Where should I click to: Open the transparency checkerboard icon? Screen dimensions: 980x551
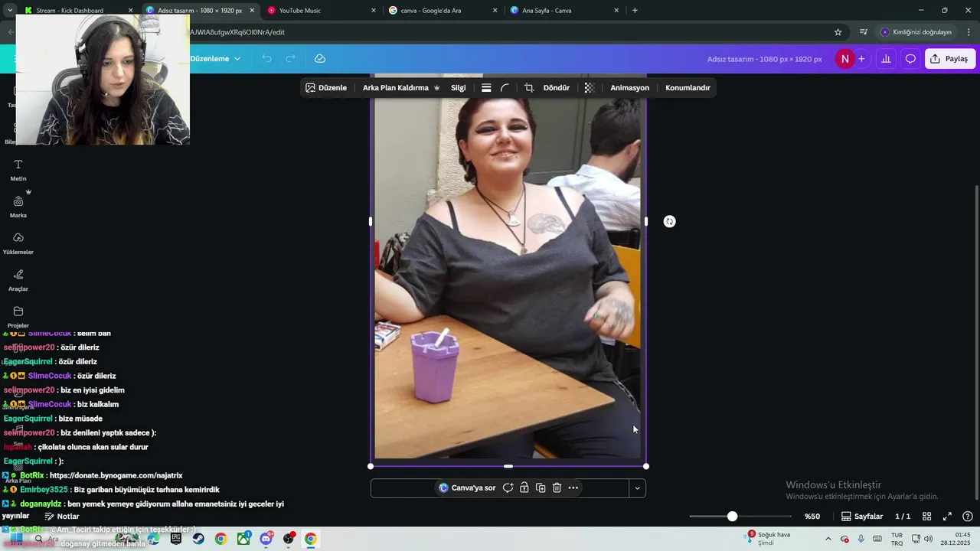pyautogui.click(x=590, y=88)
